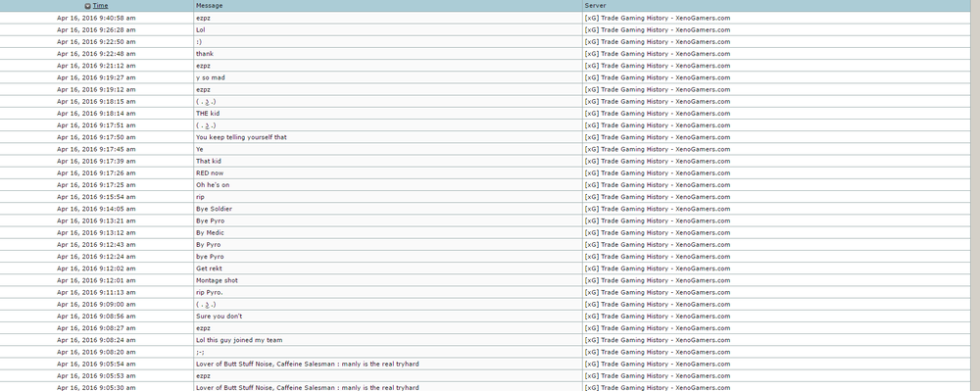The image size is (980, 391).
Task: Select the 'Lol' message at 9:26:28
Action: pyautogui.click(x=201, y=30)
